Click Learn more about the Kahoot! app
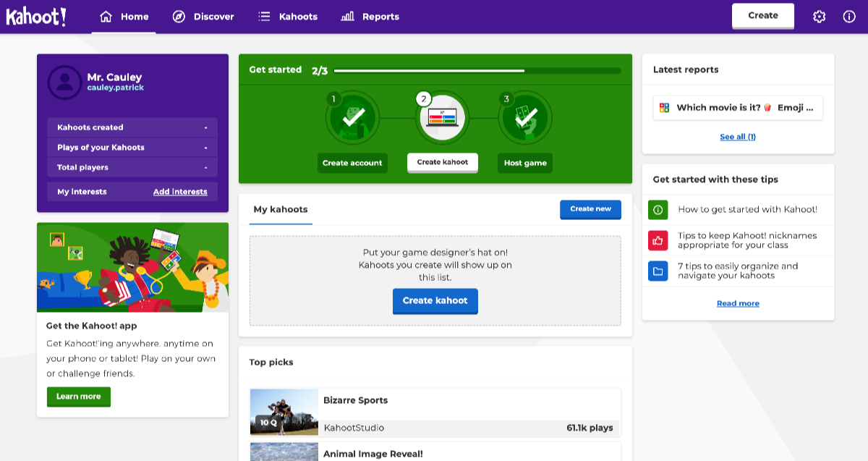The width and height of the screenshot is (868, 461). click(x=79, y=397)
